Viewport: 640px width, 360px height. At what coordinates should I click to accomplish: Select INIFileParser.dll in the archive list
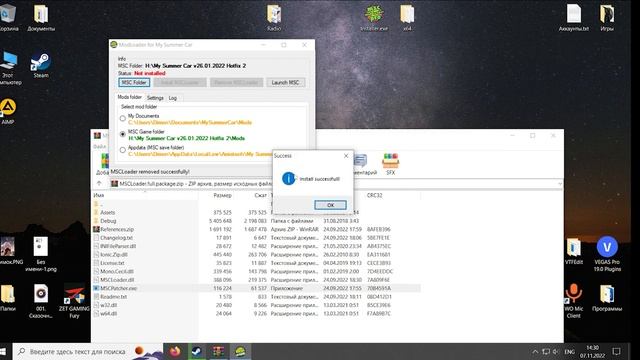pyautogui.click(x=118, y=246)
